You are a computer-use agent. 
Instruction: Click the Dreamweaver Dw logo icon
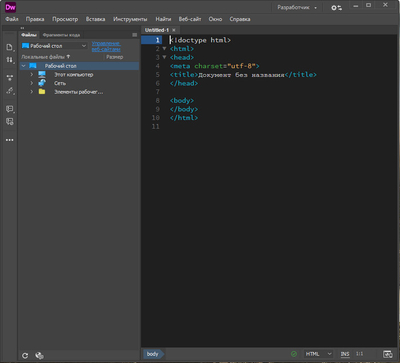pyautogui.click(x=10, y=7)
